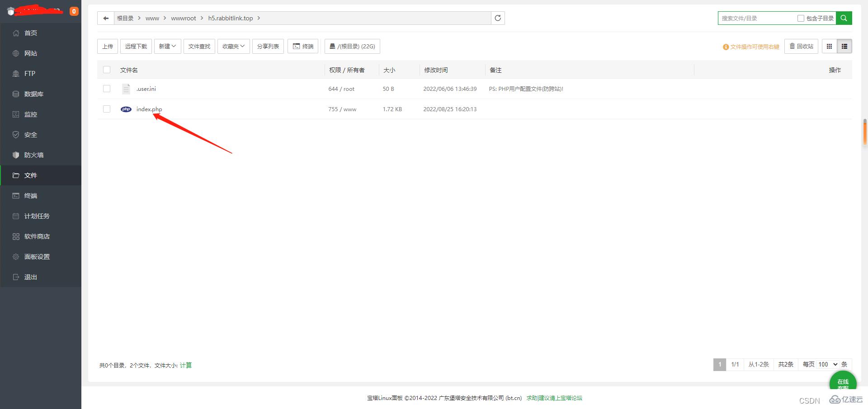Sort by 文件名 column header

pyautogui.click(x=129, y=70)
